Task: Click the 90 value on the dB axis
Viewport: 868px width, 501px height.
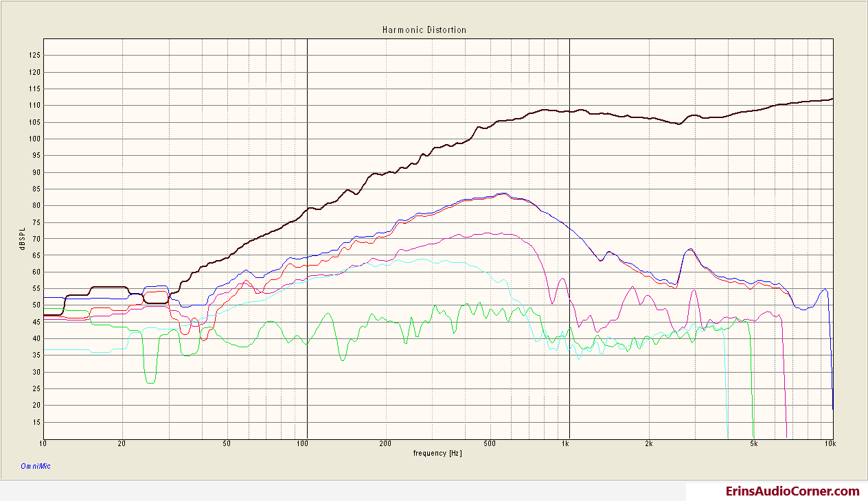Action: pyautogui.click(x=37, y=172)
